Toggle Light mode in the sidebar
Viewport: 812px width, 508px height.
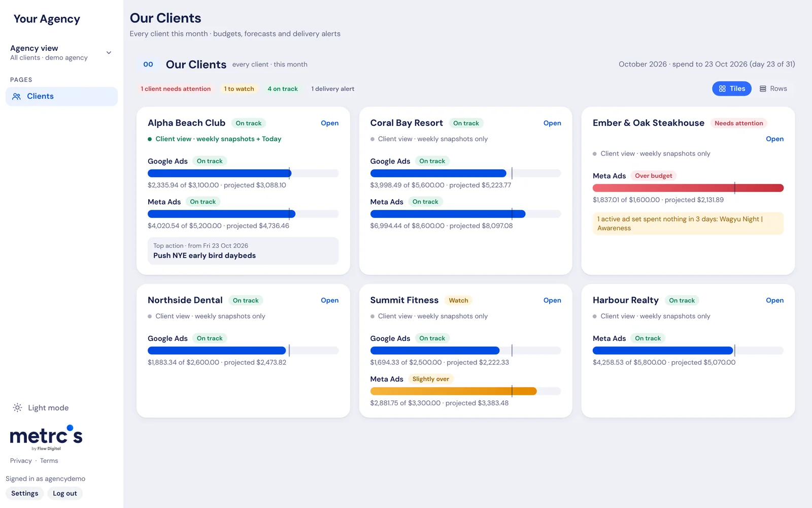coord(41,407)
